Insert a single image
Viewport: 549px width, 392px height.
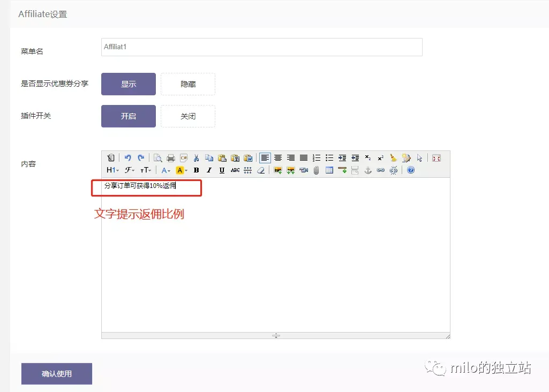pyautogui.click(x=278, y=170)
